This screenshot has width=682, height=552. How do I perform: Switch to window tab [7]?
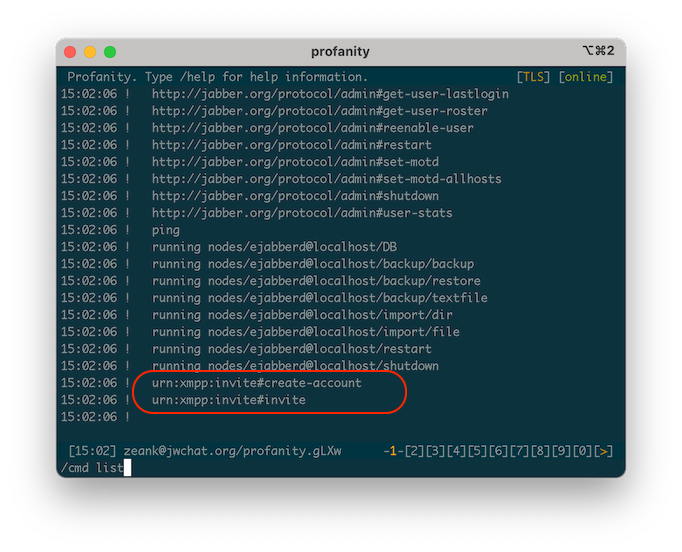click(519, 451)
